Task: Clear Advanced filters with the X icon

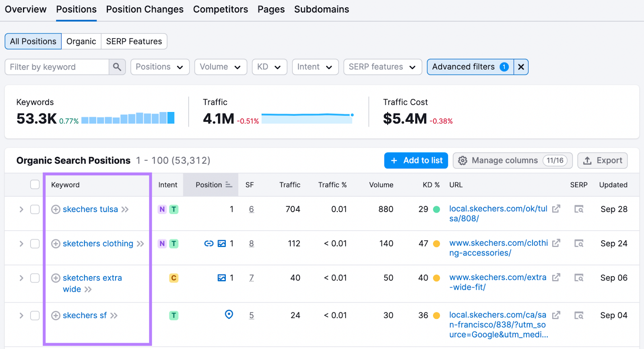Action: [x=521, y=67]
